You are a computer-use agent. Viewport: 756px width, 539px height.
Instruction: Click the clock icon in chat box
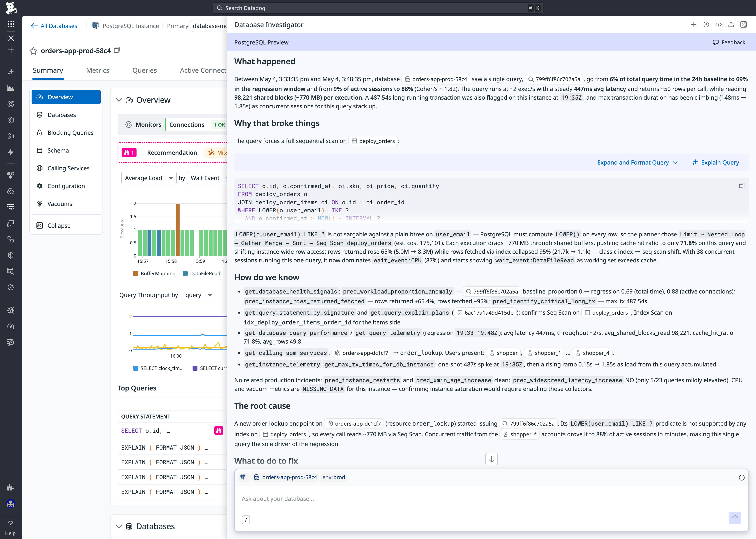(x=742, y=478)
